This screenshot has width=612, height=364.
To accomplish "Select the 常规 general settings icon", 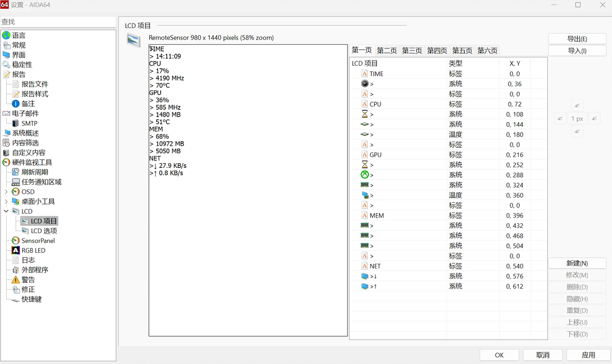I will (6, 45).
